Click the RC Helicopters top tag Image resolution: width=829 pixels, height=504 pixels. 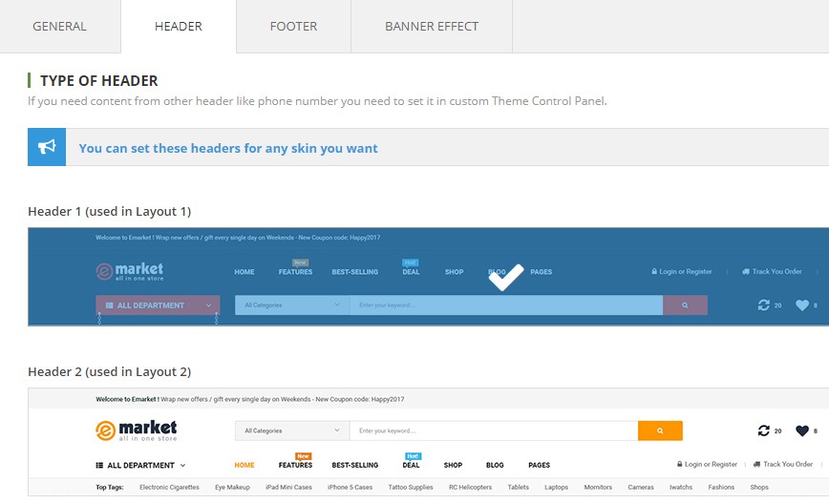click(471, 488)
